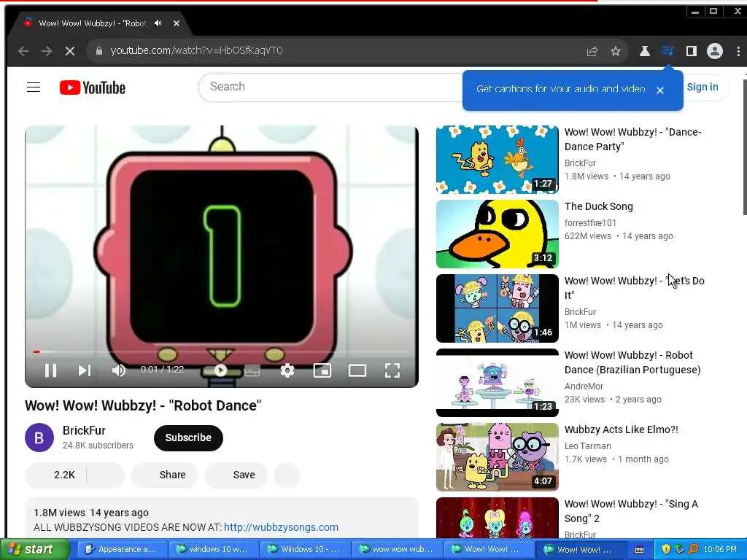Stop loading the page
The image size is (747, 560).
point(69,51)
